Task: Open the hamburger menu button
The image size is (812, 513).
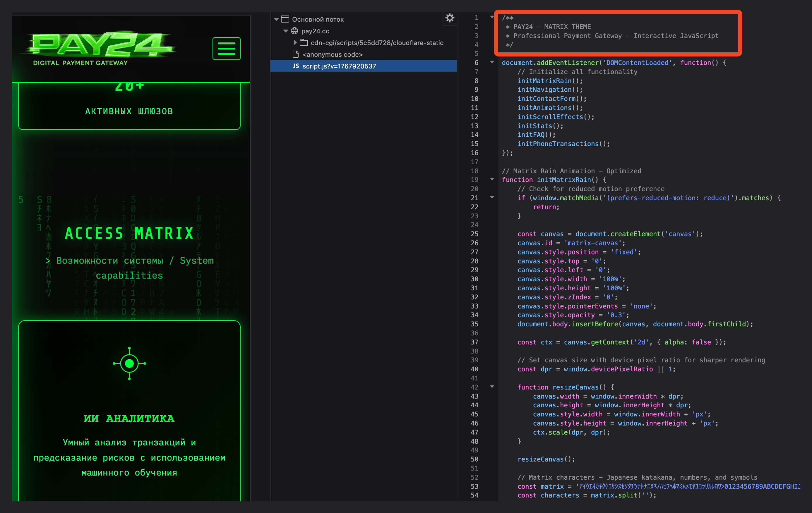Action: pos(226,49)
